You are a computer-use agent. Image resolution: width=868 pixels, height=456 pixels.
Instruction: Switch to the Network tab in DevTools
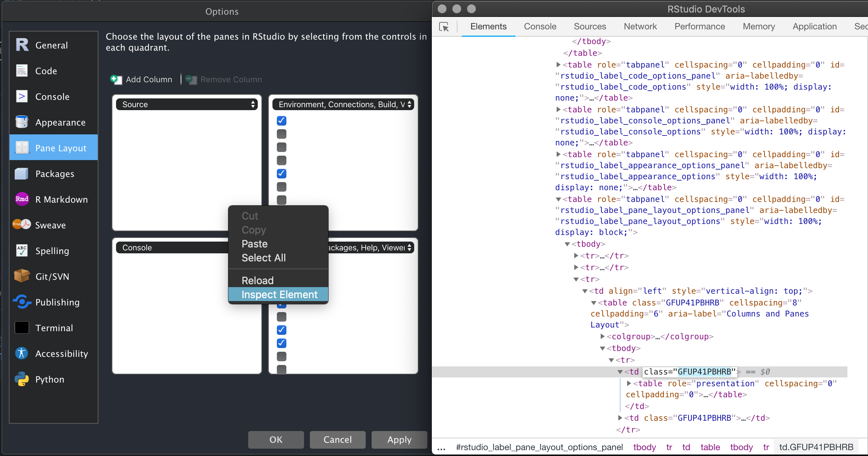pos(640,26)
